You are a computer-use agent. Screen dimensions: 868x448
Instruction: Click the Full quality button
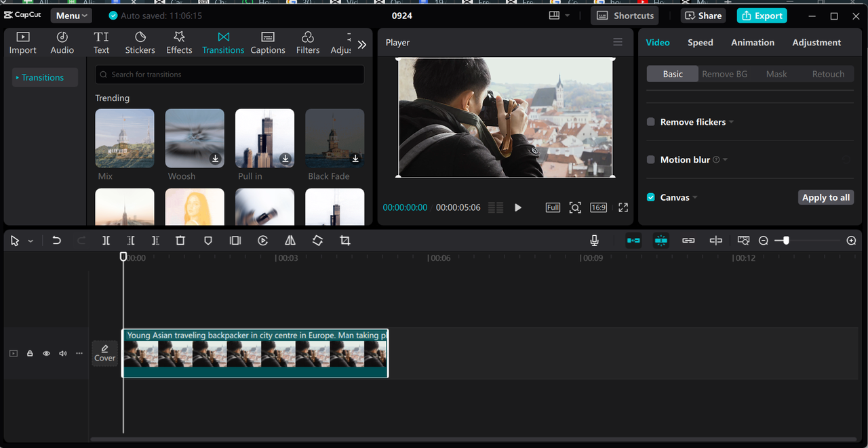[553, 207]
